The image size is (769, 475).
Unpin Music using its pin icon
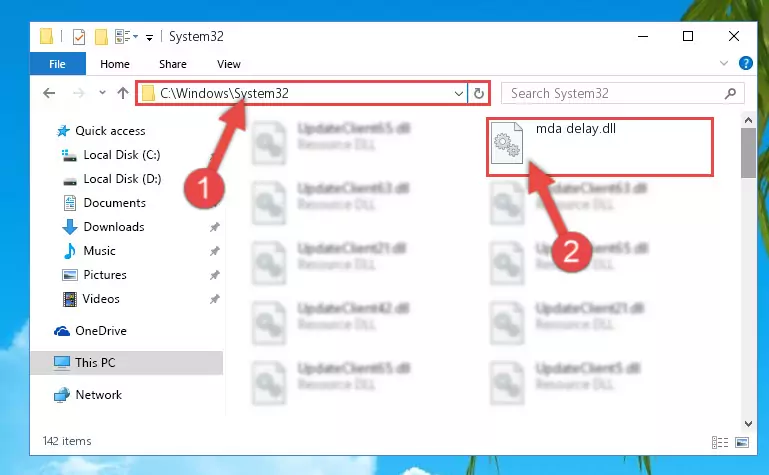[x=214, y=251]
